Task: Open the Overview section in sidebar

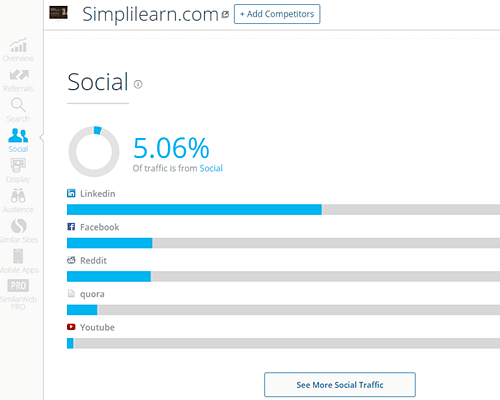Action: [18, 50]
